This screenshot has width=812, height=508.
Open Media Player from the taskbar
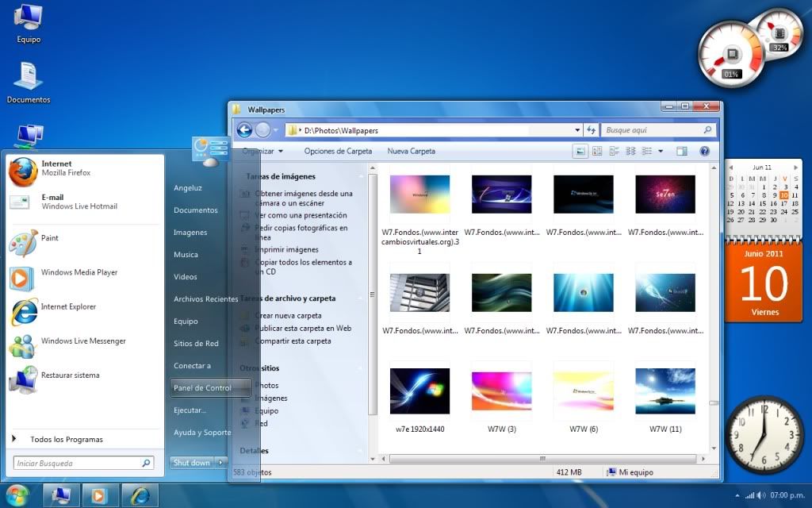click(x=100, y=496)
